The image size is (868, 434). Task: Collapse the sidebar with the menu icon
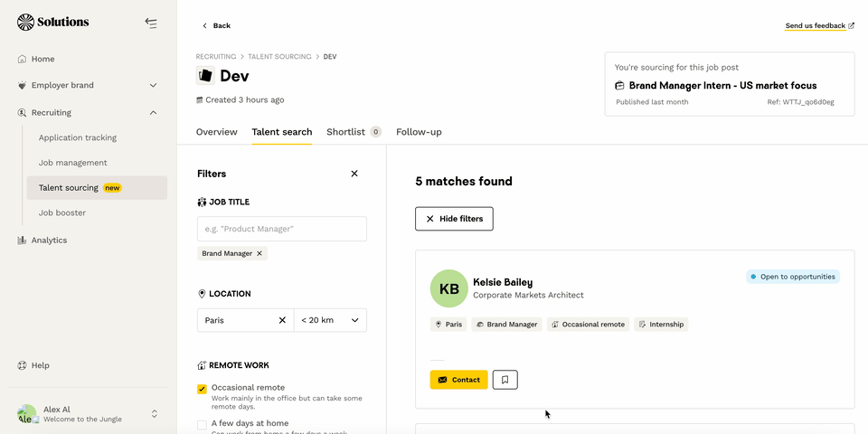click(x=151, y=23)
